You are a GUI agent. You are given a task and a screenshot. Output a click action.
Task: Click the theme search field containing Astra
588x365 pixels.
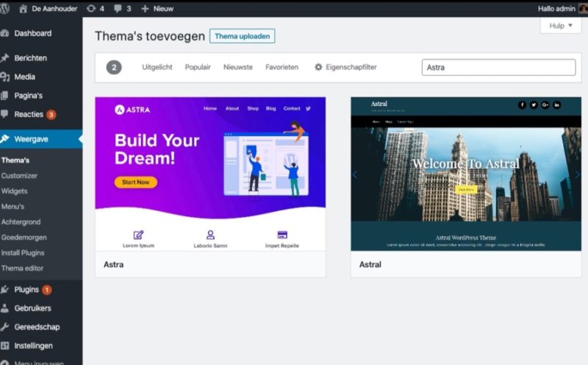pyautogui.click(x=499, y=68)
